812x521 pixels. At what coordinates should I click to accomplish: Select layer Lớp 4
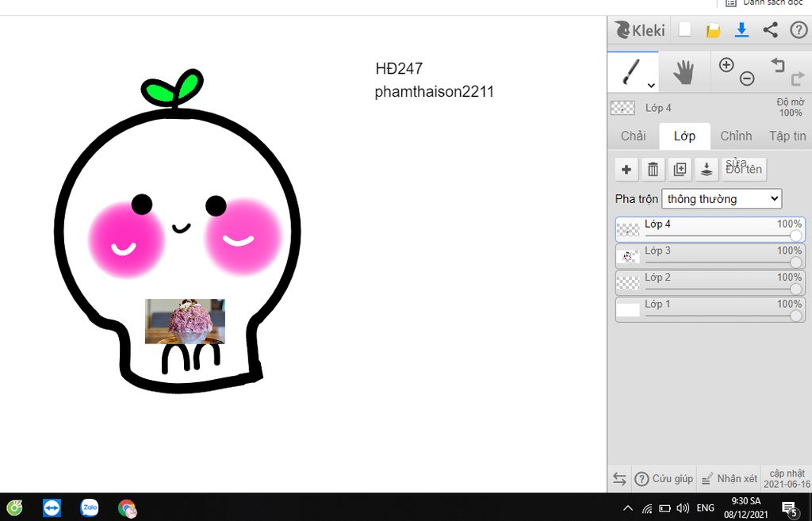710,230
